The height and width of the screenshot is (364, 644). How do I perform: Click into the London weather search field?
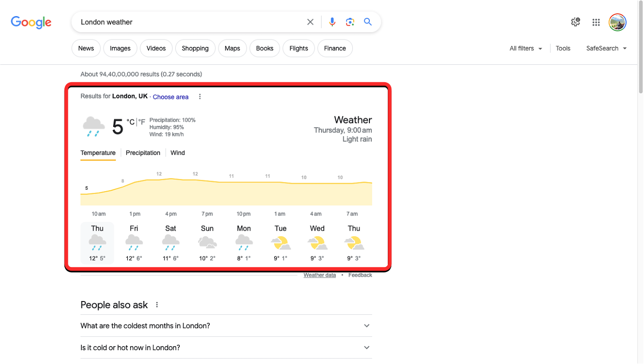click(191, 22)
